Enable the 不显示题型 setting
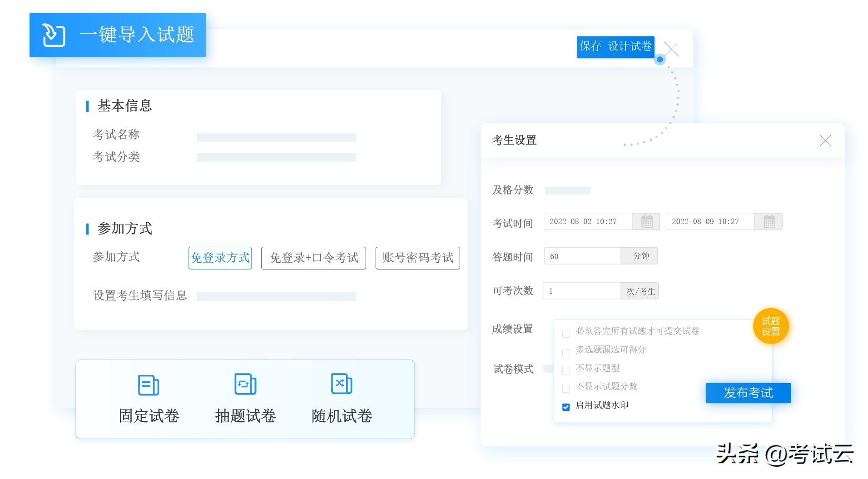Viewport: 868px width, 479px height. pos(565,370)
